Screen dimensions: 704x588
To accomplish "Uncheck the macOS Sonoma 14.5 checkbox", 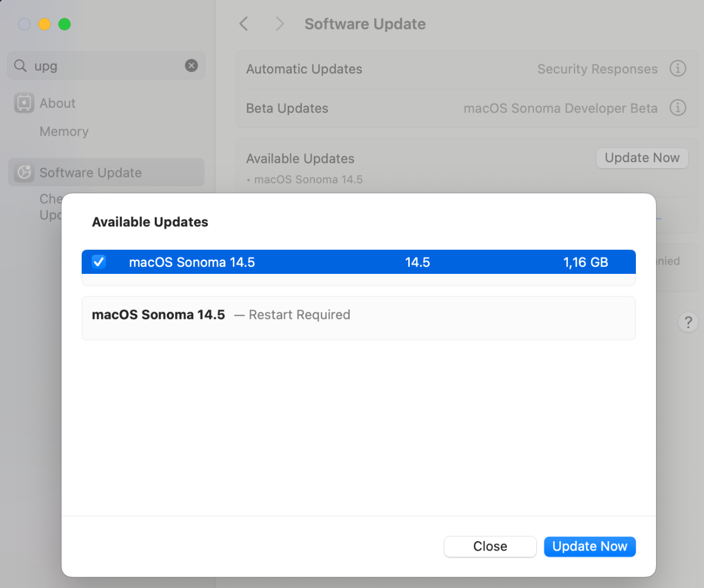I will pos(99,262).
